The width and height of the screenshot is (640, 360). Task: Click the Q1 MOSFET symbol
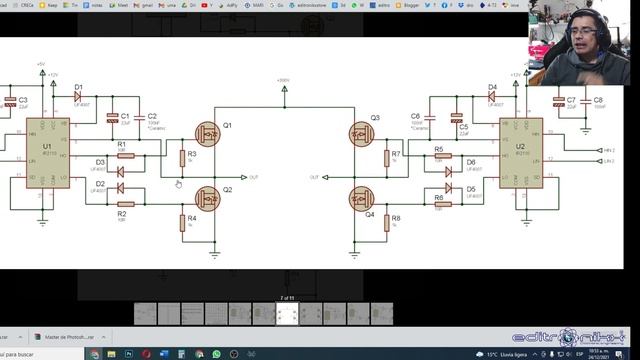(208, 134)
